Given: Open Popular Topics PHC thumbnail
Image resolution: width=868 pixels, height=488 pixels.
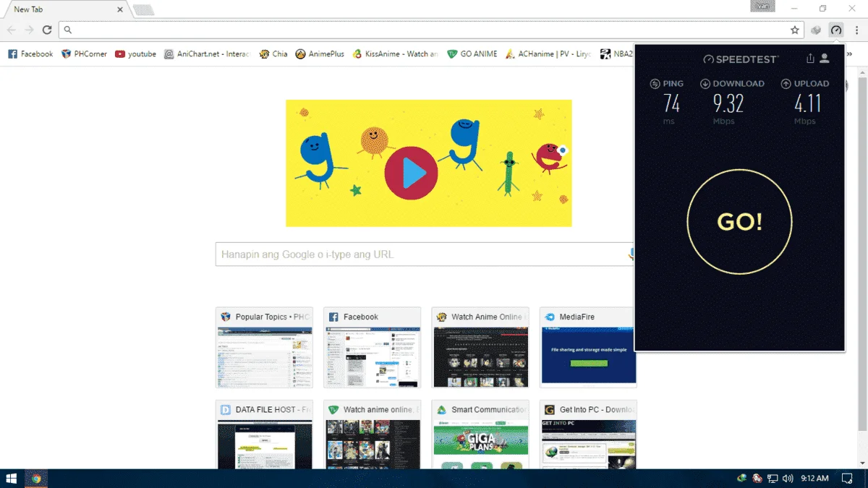Looking at the screenshot, I should point(265,348).
